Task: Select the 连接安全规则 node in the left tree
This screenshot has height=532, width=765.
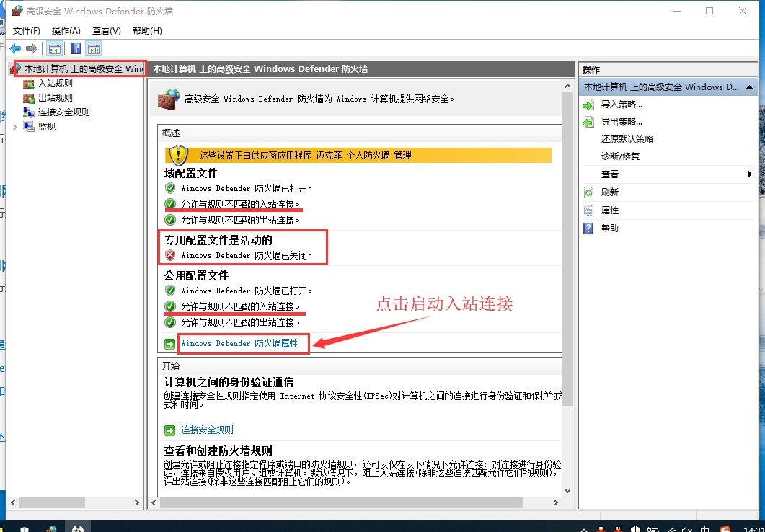Action: point(64,112)
